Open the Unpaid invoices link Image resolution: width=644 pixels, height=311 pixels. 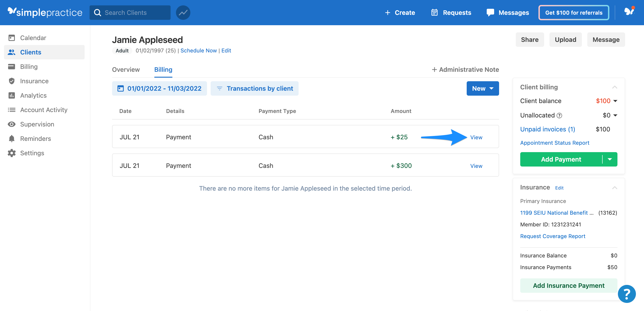548,129
